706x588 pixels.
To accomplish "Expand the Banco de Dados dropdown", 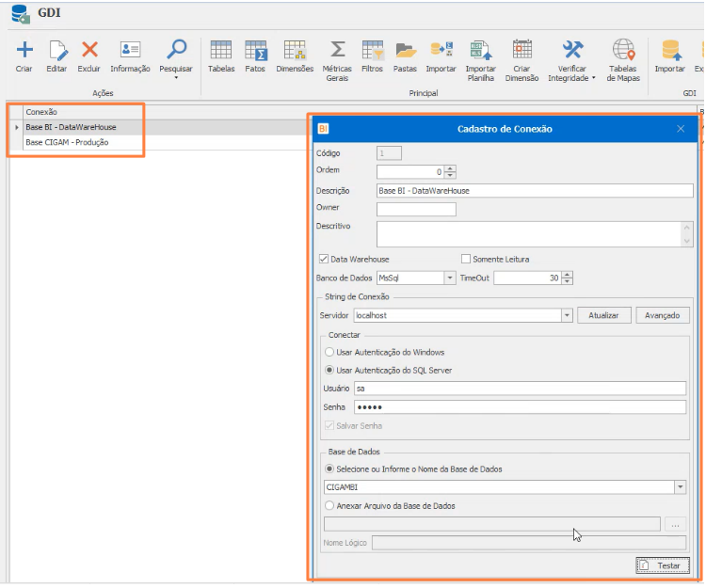I will tap(450, 278).
